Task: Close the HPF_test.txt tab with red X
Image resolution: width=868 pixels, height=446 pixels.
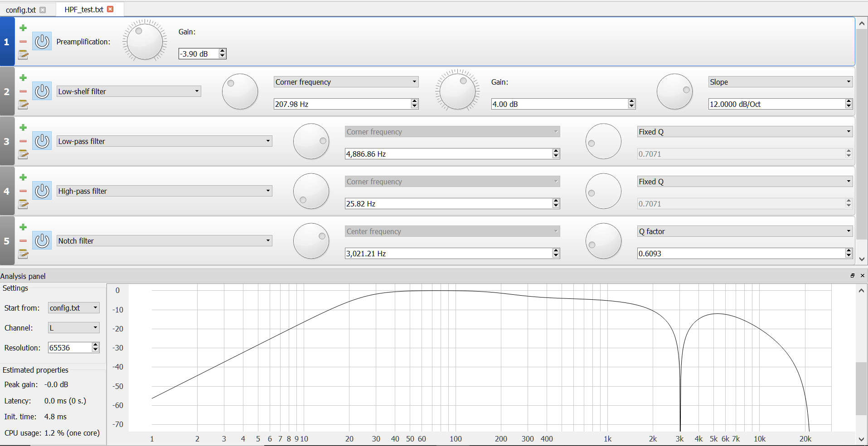Action: click(110, 9)
